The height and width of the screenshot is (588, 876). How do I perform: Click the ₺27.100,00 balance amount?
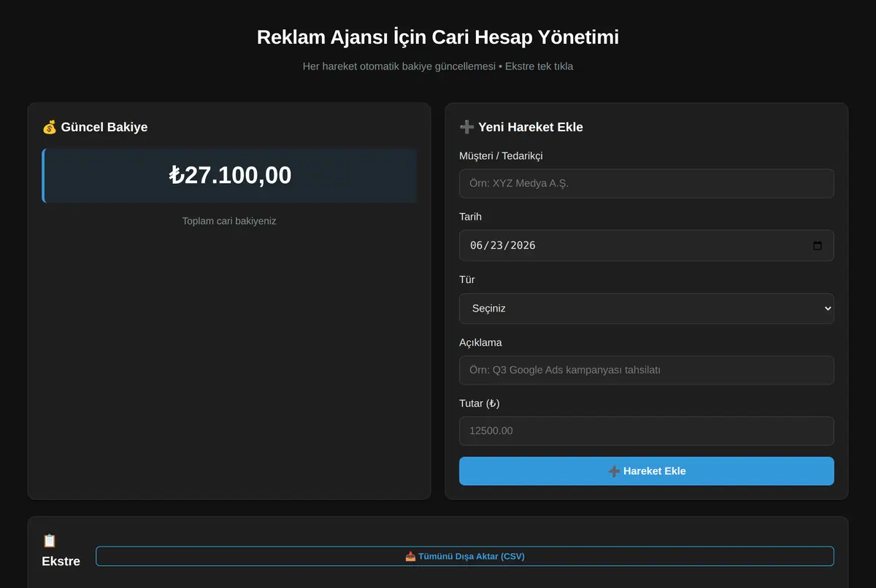tap(230, 175)
